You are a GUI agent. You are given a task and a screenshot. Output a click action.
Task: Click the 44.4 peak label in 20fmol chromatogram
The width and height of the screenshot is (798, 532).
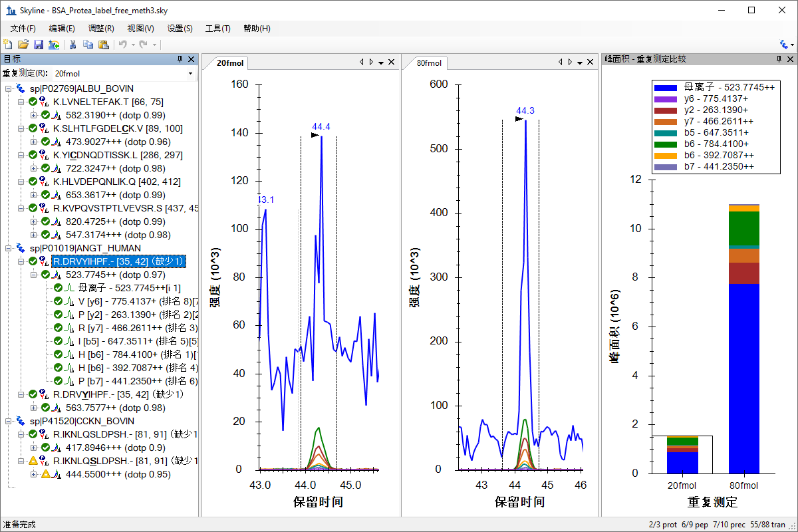321,126
